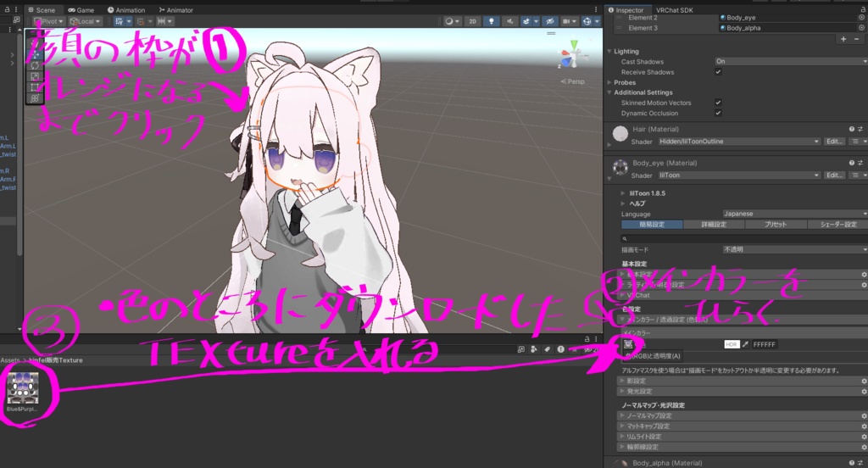Open the Cast Shadows dropdown
The width and height of the screenshot is (868, 468).
point(791,62)
